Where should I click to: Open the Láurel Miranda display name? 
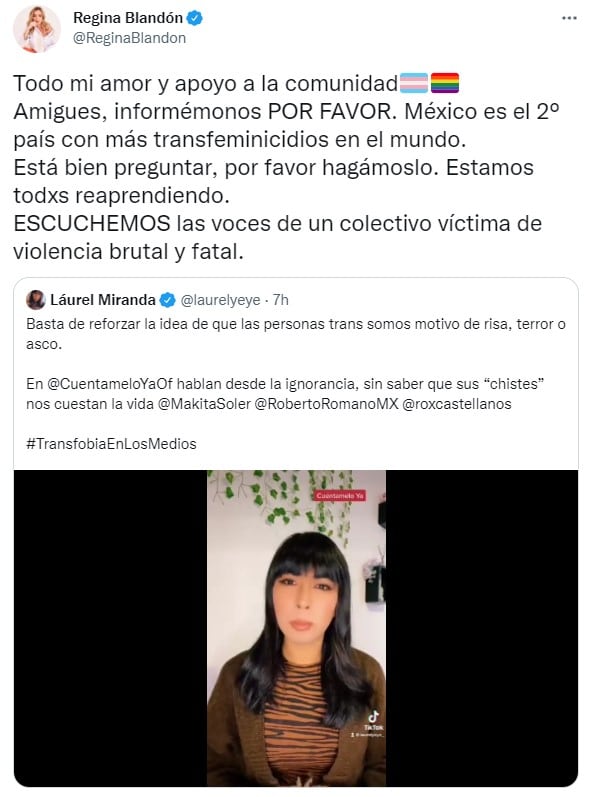pos(103,300)
